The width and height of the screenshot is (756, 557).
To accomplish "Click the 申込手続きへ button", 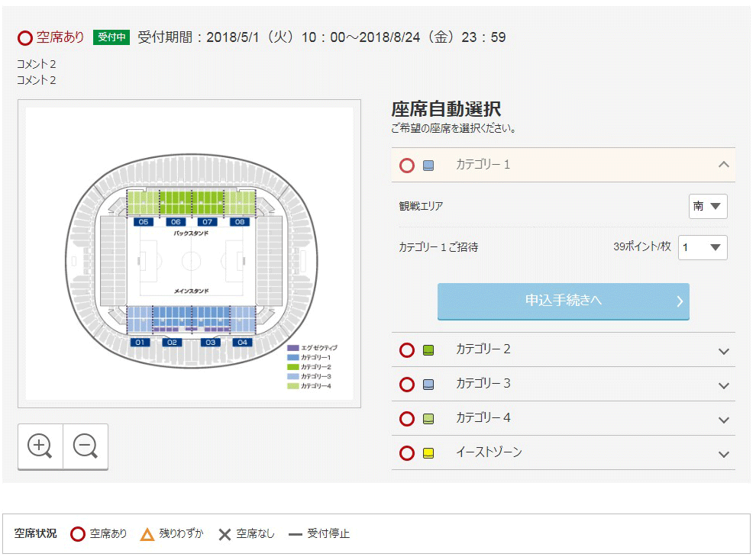I will coord(563,301).
